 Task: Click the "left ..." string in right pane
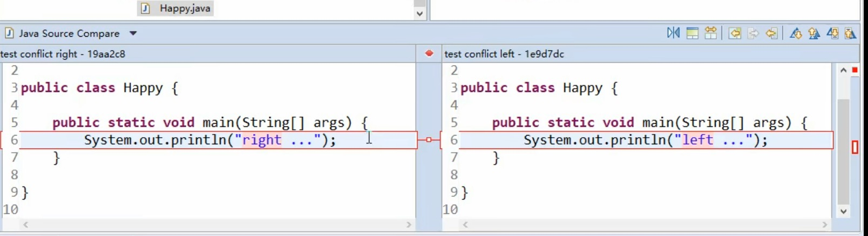(714, 140)
